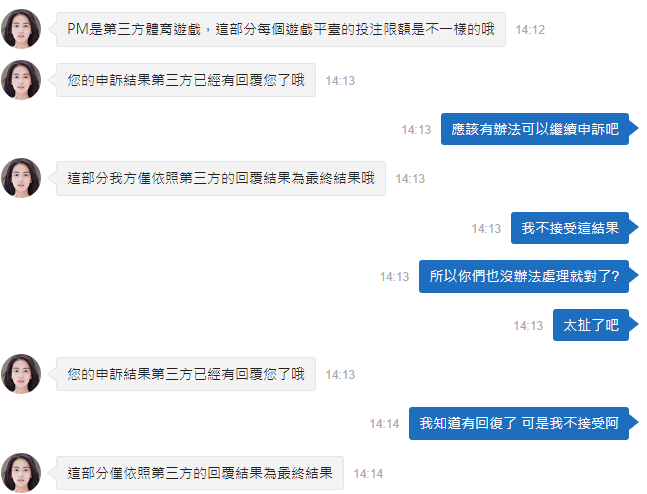Click the 14:14 timestamp after the last gray message
This screenshot has height=494, width=647.
tap(368, 473)
